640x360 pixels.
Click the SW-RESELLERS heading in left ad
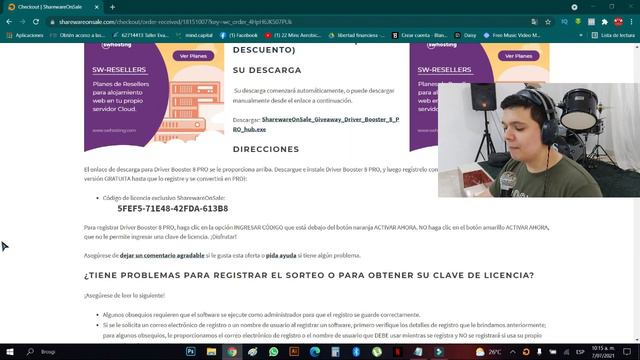(119, 70)
